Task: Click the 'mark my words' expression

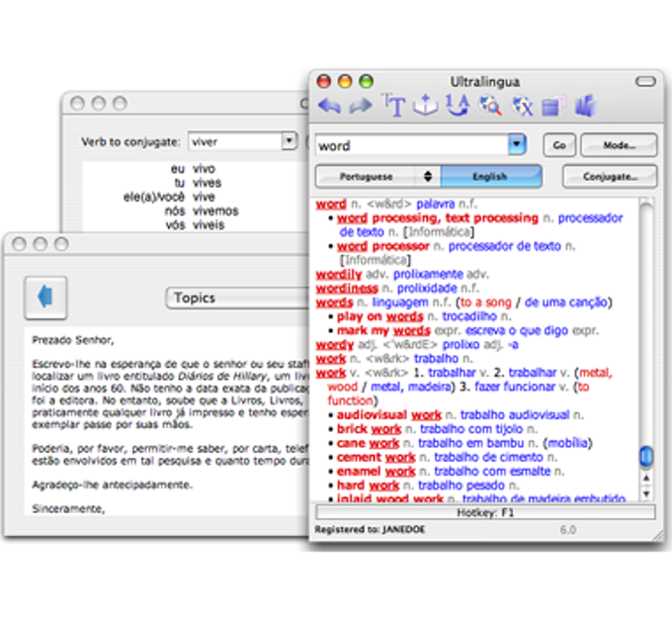Action: [x=383, y=330]
